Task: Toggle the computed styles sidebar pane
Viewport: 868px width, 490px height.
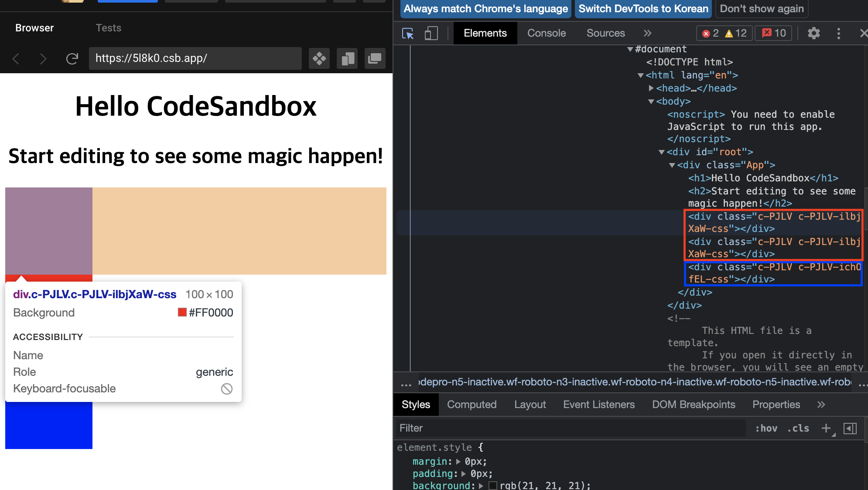Action: [850, 428]
